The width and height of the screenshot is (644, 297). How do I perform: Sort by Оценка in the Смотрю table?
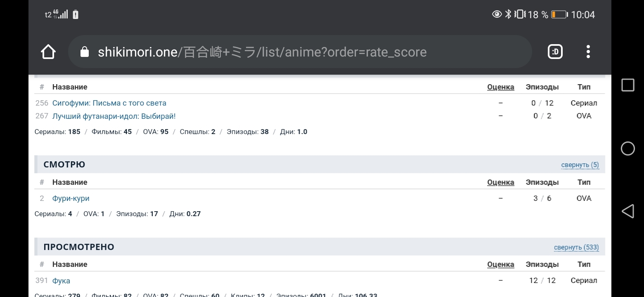(x=500, y=182)
